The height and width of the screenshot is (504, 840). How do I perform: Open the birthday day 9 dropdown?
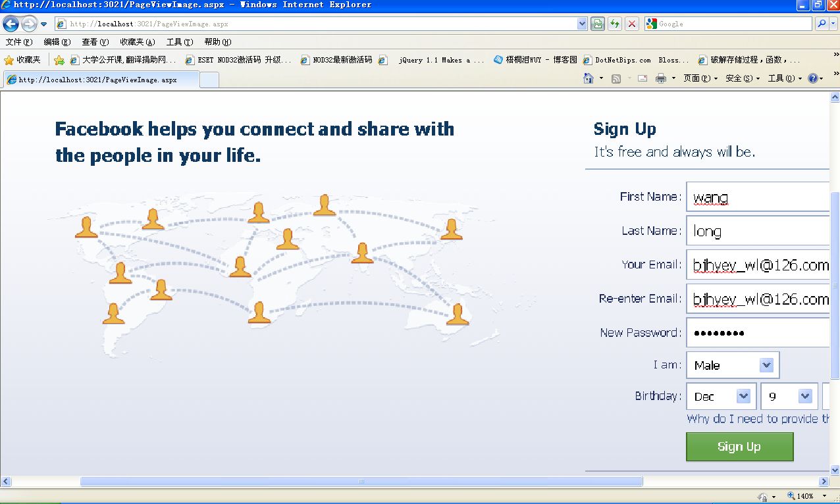(789, 396)
